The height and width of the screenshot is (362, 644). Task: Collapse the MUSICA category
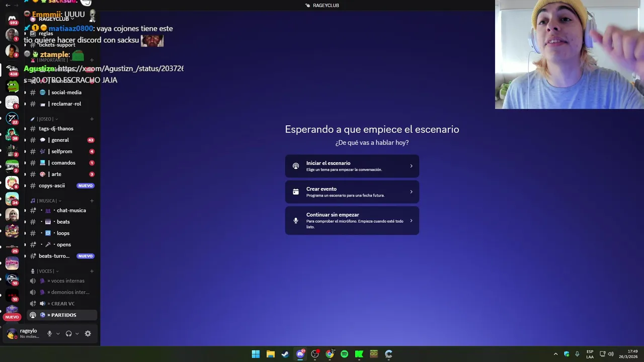(46, 201)
